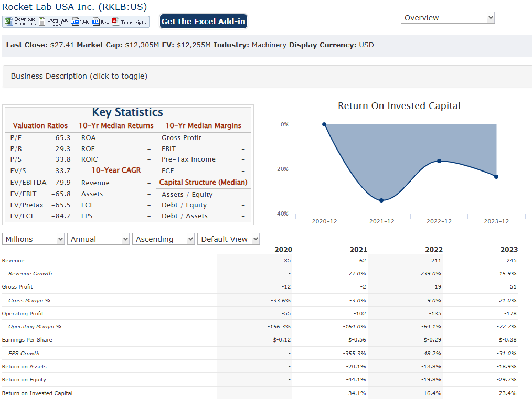The width and height of the screenshot is (532, 405).
Task: Click the Return on Equity row label
Action: coord(24,380)
